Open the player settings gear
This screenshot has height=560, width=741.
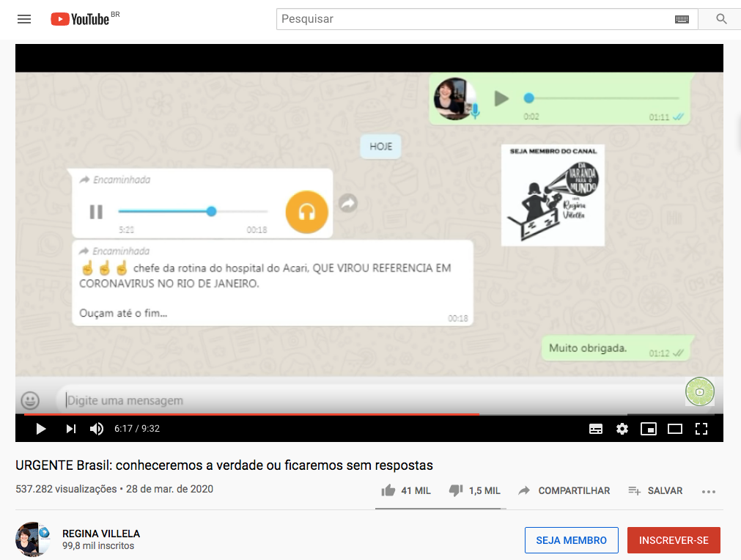click(x=622, y=429)
